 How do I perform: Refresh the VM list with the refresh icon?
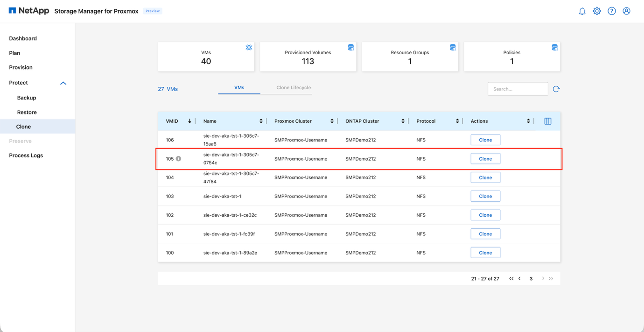pos(556,89)
